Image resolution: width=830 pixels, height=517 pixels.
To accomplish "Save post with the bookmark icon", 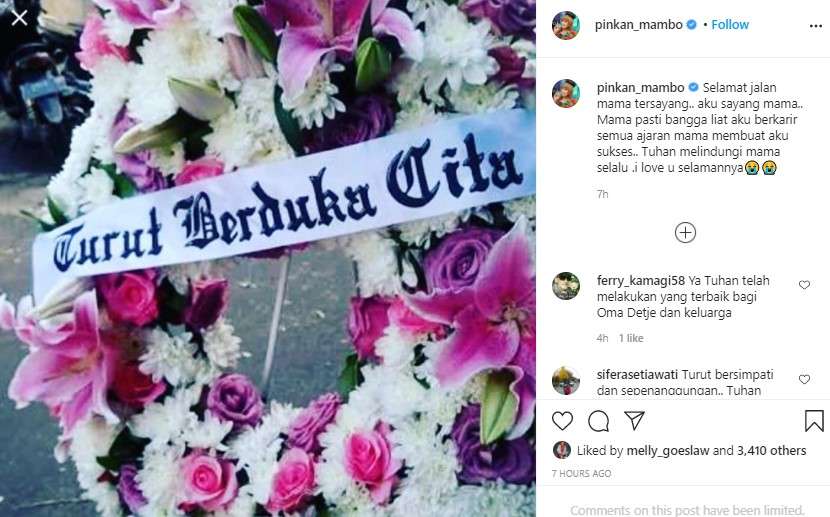I will [814, 421].
